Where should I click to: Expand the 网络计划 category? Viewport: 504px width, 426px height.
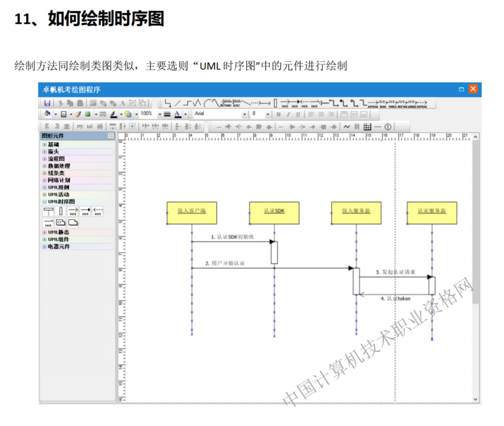point(45,180)
